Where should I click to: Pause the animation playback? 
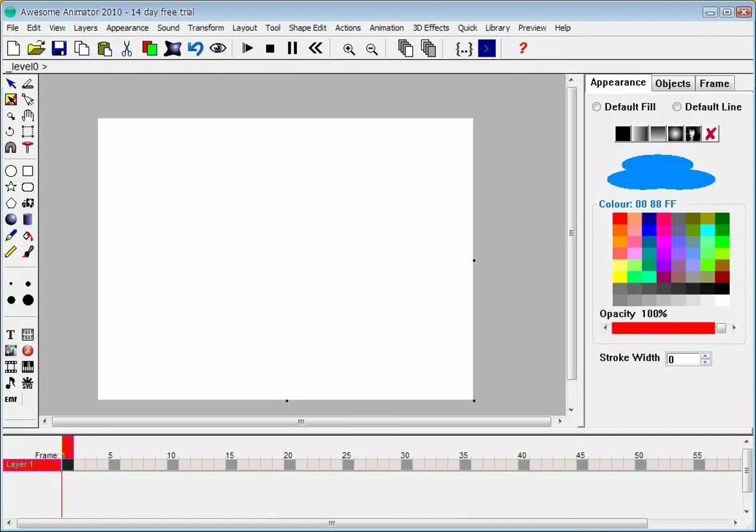click(x=292, y=48)
